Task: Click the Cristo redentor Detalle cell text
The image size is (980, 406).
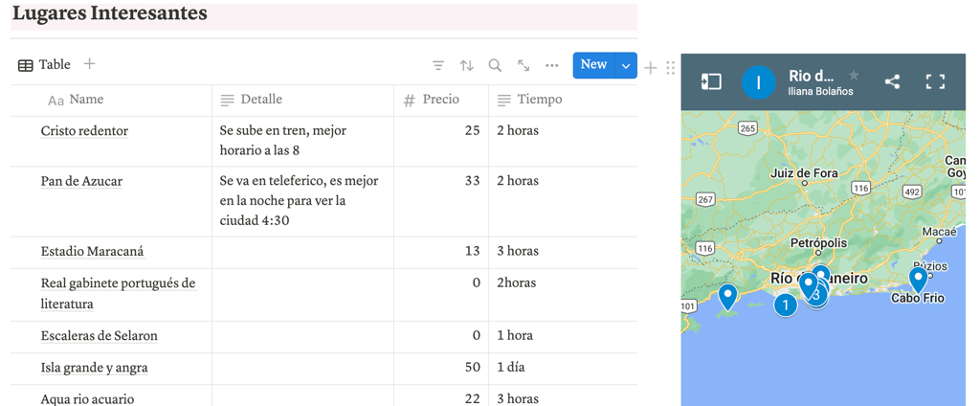Action: click(x=283, y=141)
